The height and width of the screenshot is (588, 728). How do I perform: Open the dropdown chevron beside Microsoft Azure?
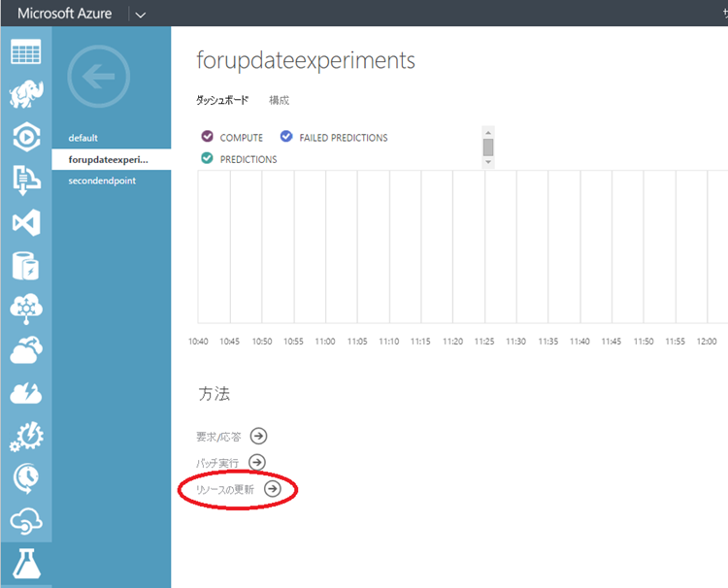140,15
